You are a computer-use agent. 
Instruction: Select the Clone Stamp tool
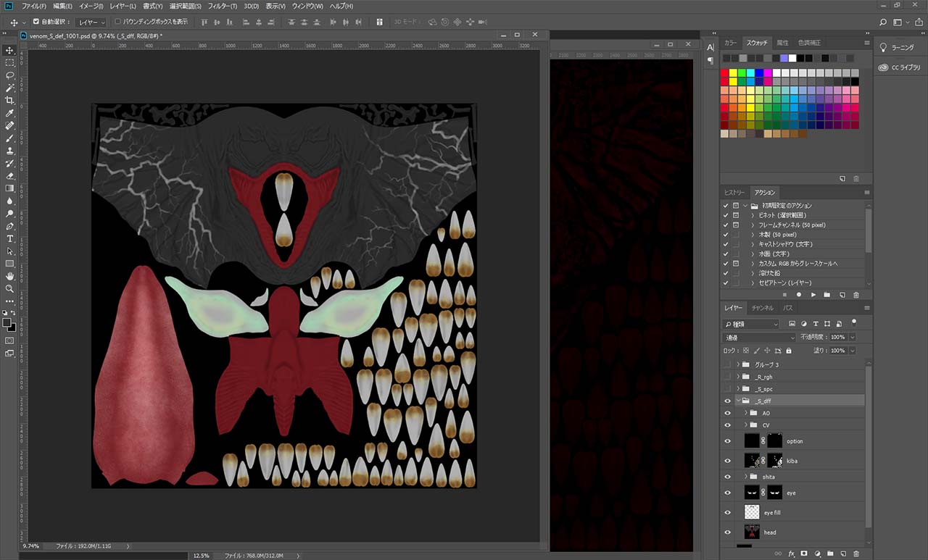coord(9,151)
